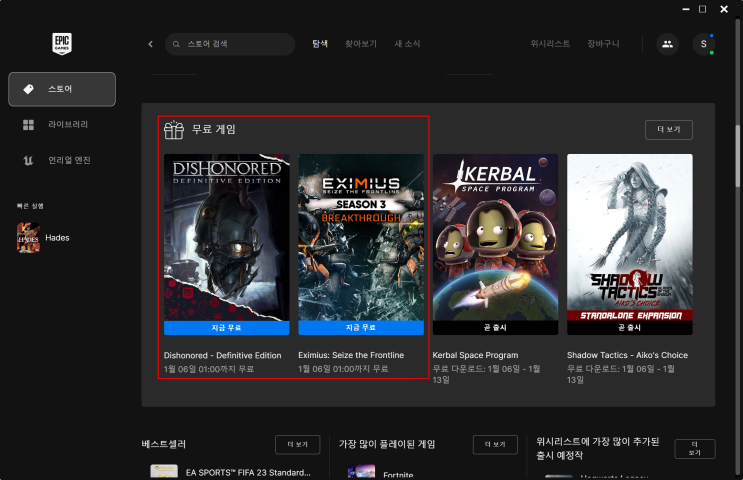743x480 pixels.
Task: Click the Hades quick launch label
Action: (x=57, y=238)
